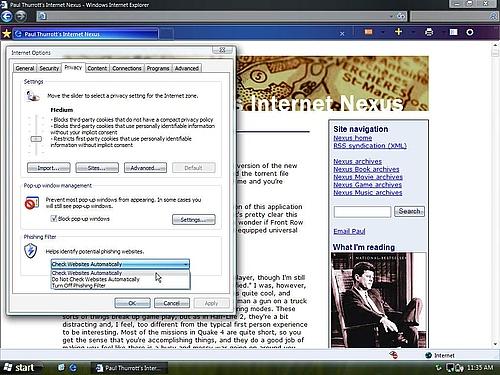This screenshot has height=375, width=500.
Task: Open address bar history dropdown arrow
Action: (391, 16)
